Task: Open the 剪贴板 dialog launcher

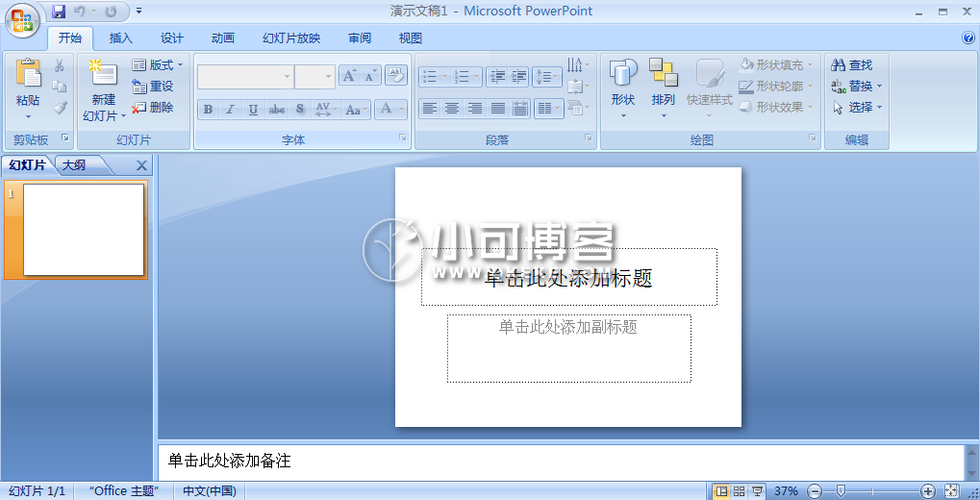Action: pos(64,138)
